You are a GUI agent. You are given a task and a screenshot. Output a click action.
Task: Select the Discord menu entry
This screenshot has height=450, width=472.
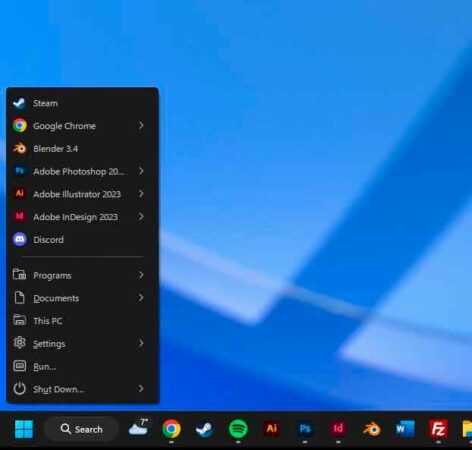[x=82, y=239]
